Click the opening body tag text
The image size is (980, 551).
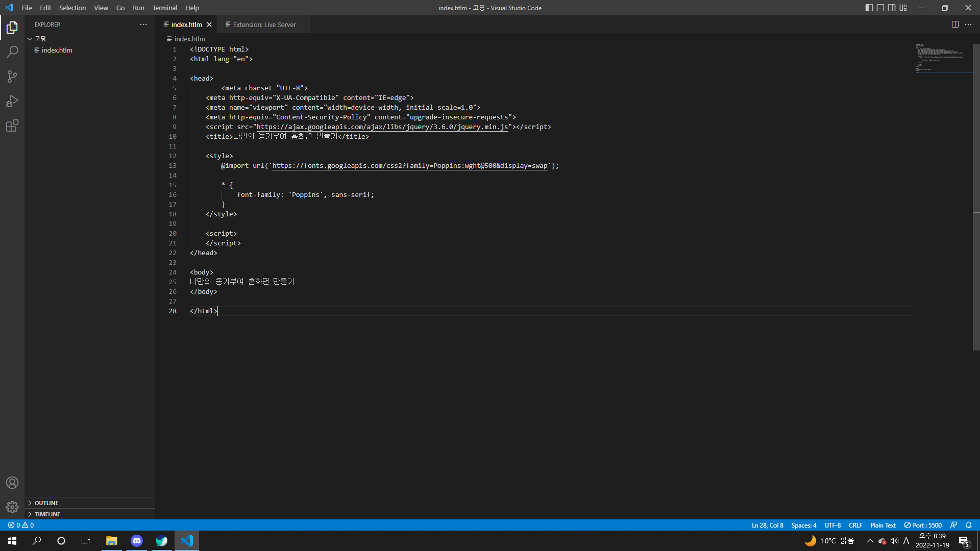click(x=202, y=272)
